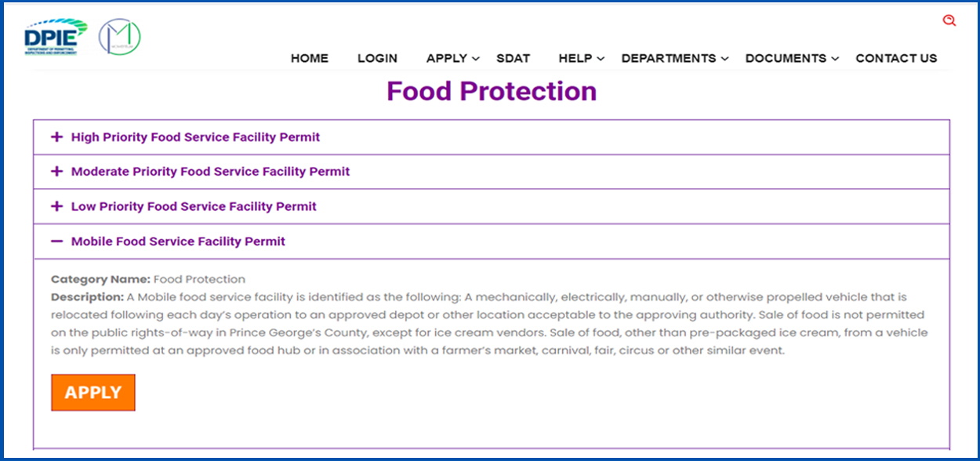Screen dimensions: 980x461
Task: Visit the CONTACT US page
Action: click(x=896, y=58)
